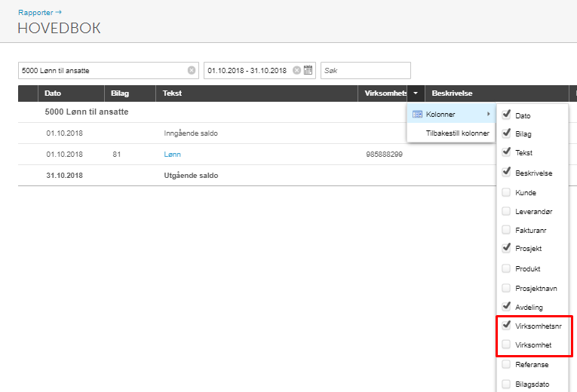The width and height of the screenshot is (577, 392).
Task: Enable the Fakturanr column checkbox
Action: coord(506,230)
